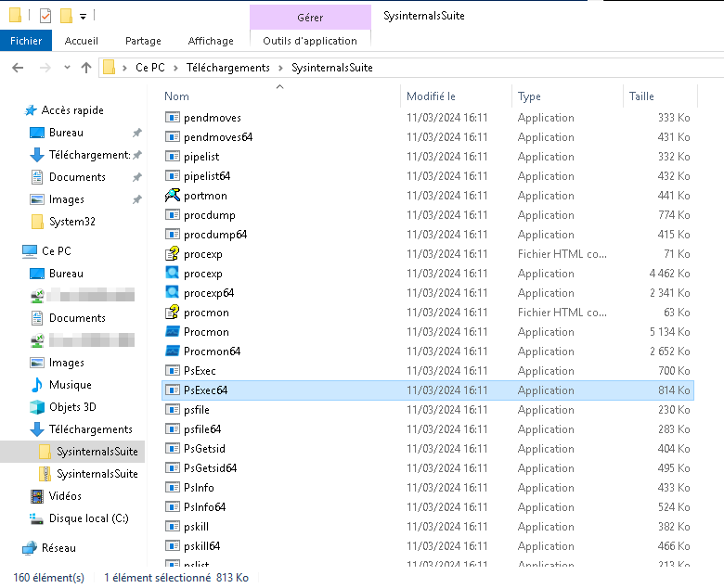Select the PsExec file name
The image size is (724, 588).
200,371
